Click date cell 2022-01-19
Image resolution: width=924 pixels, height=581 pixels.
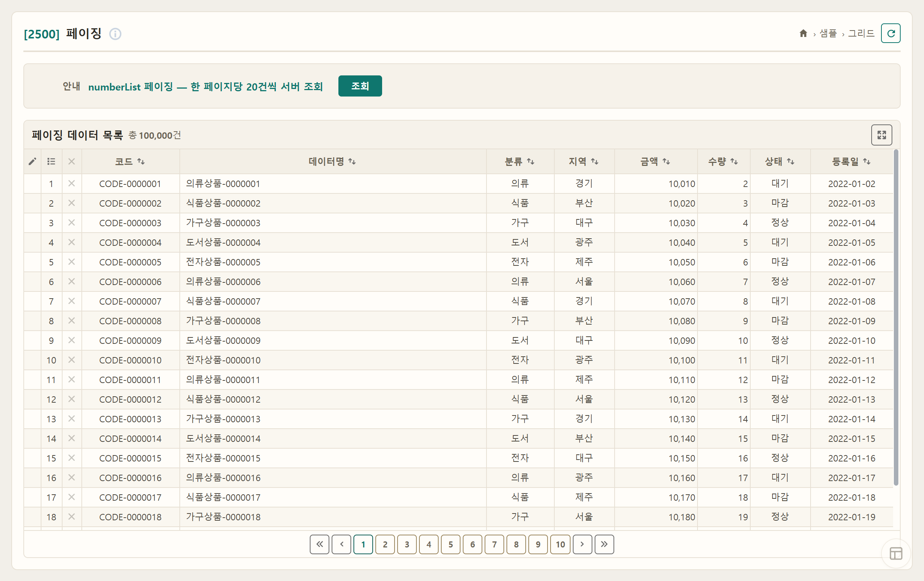coord(852,517)
